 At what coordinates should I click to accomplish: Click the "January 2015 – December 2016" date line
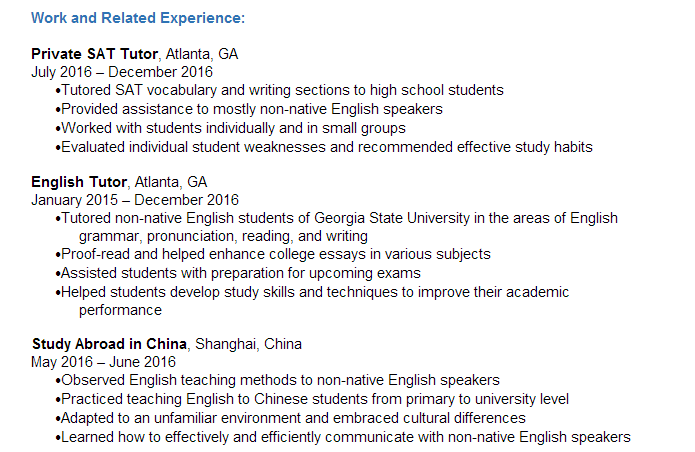(x=135, y=200)
